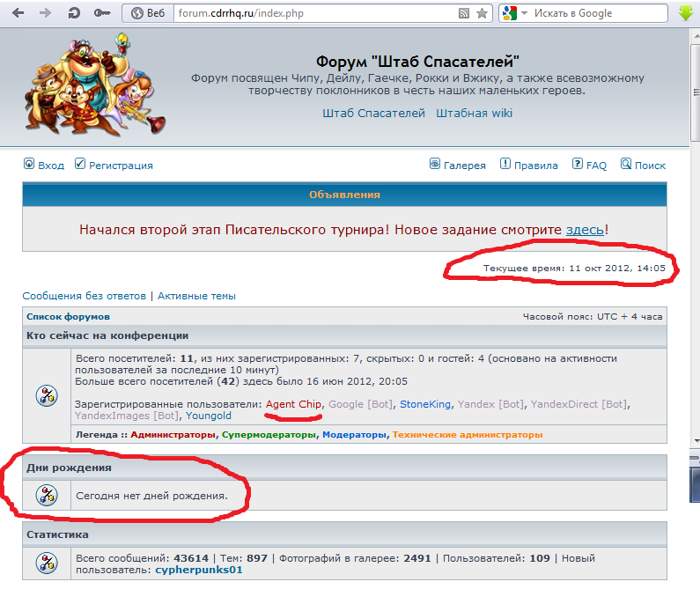Open the Штаб Спасателей link
The width and height of the screenshot is (700, 604).
(373, 114)
